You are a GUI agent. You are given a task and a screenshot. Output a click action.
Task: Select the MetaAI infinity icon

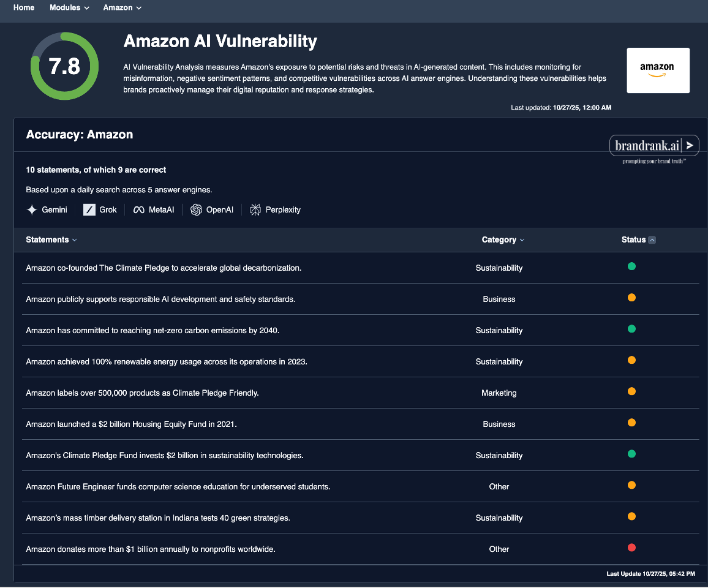[138, 209]
